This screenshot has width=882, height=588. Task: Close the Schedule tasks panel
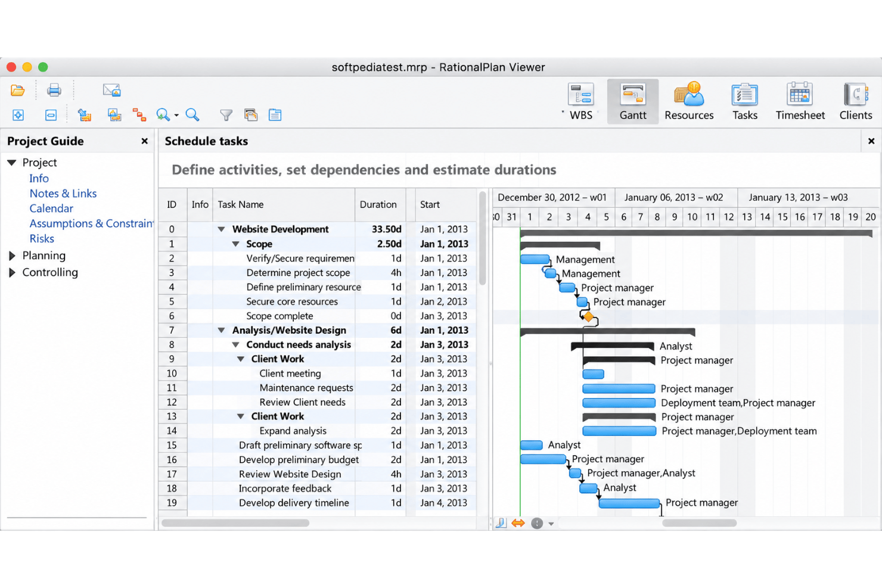871,141
